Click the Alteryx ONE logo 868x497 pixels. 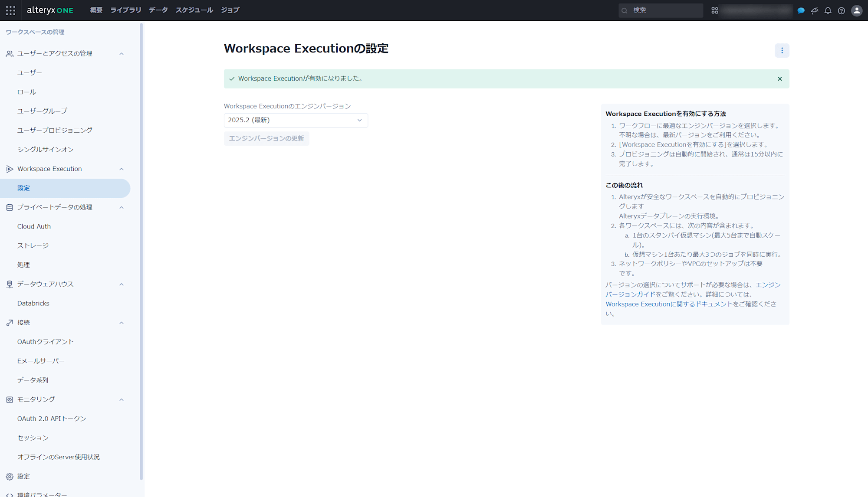point(50,10)
